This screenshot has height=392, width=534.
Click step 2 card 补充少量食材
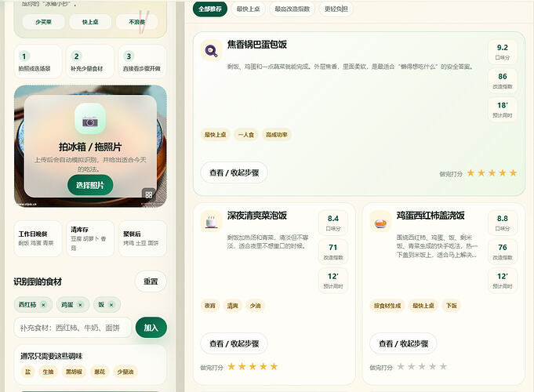coord(90,61)
